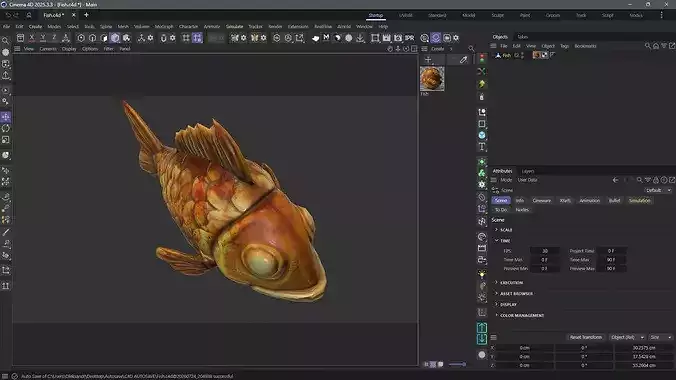The width and height of the screenshot is (676, 380).
Task: Open the Object (Rel) dropdown
Action: point(627,337)
